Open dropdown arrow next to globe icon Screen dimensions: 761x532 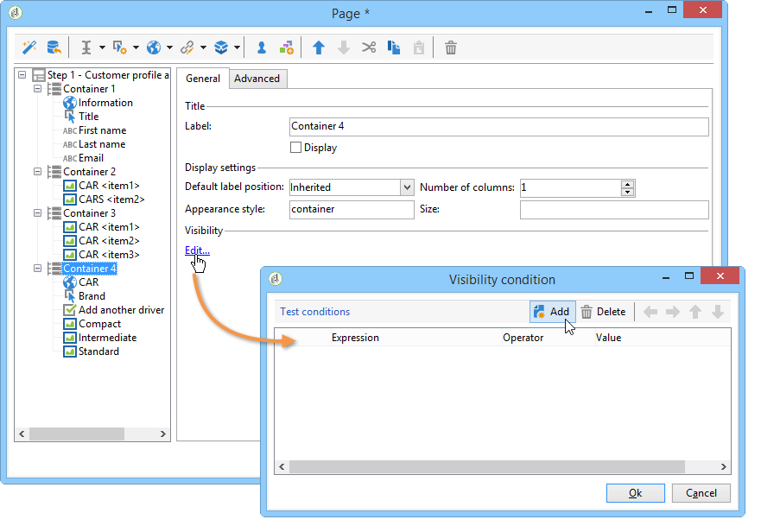(x=169, y=47)
